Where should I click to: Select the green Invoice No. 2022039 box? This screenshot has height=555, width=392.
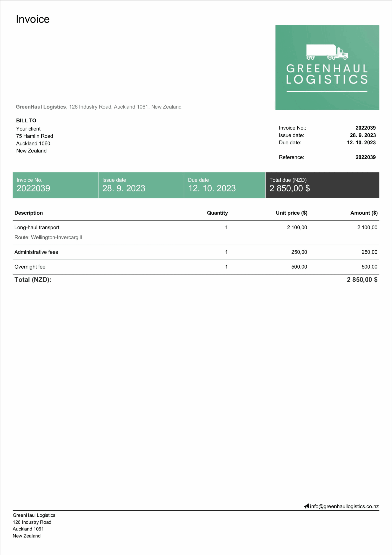[55, 185]
